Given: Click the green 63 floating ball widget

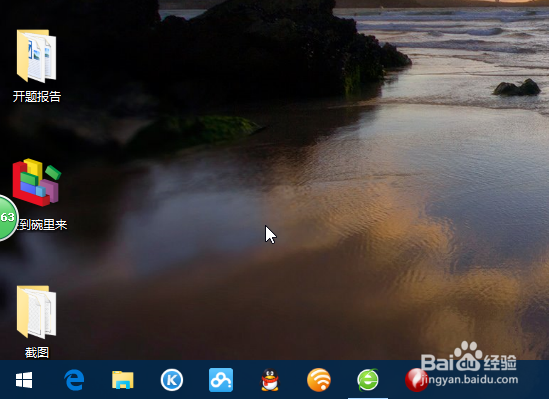Looking at the screenshot, I should click(8, 218).
